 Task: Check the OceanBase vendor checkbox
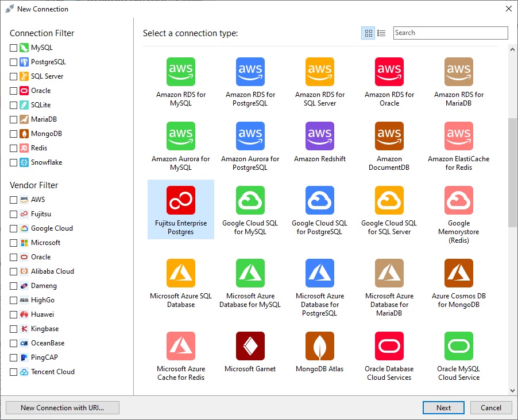[x=14, y=343]
